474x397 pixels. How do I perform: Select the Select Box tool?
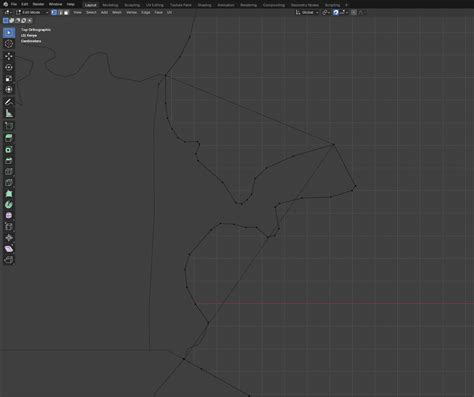[x=9, y=33]
